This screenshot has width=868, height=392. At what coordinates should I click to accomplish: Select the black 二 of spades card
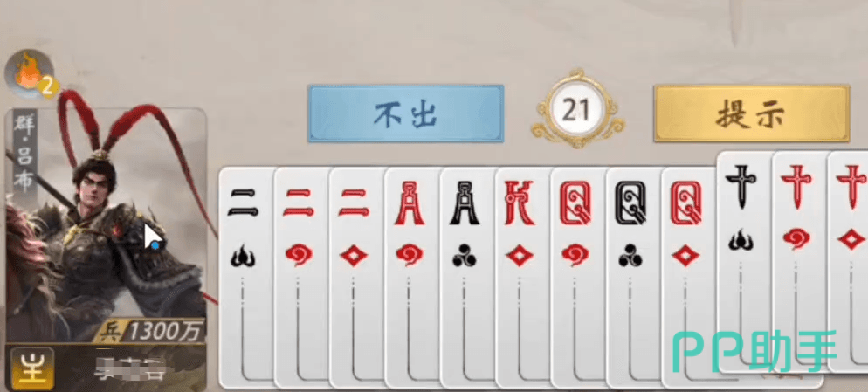(245, 277)
